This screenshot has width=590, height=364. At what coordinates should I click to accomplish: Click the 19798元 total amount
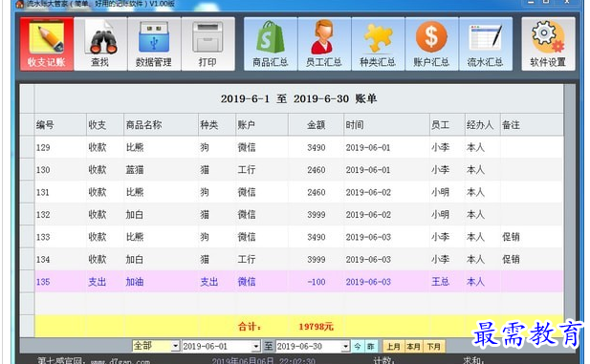tap(317, 327)
